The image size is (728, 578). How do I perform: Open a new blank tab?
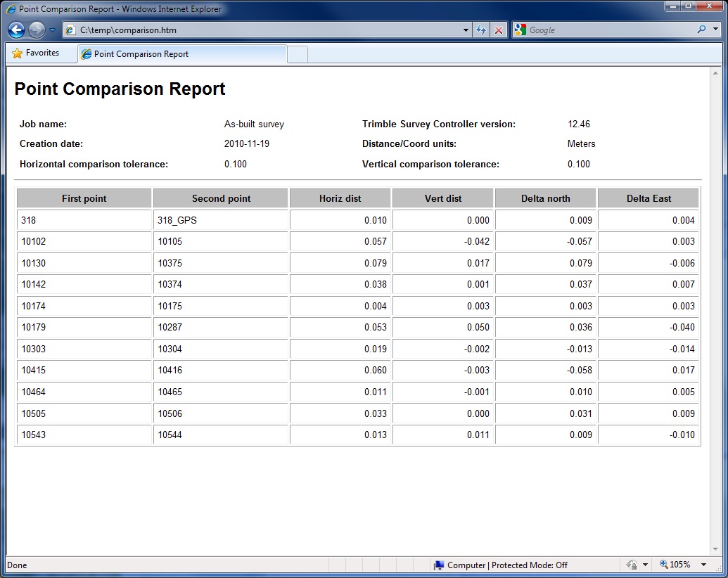[x=298, y=54]
